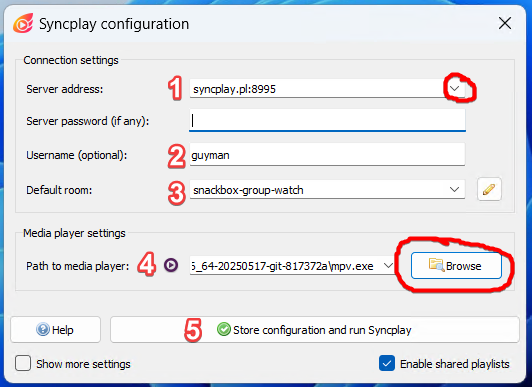Focus the Server password input field
Viewport: 532px width, 387px height.
[327, 120]
